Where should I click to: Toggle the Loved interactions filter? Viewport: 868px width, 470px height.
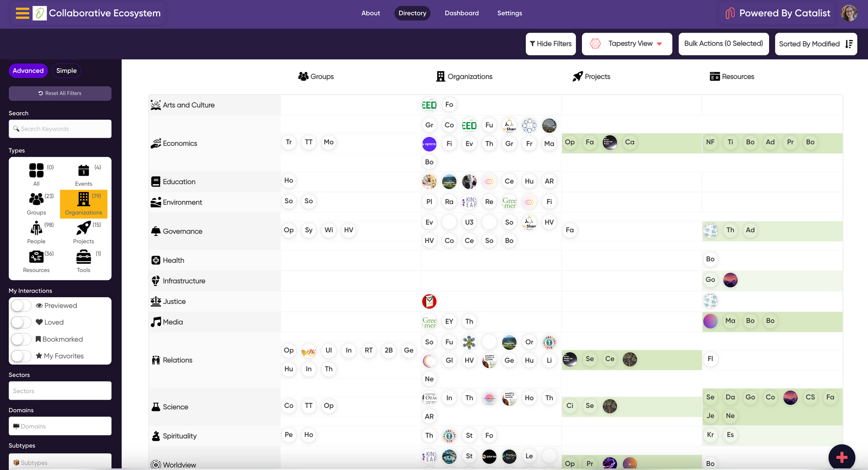(21, 322)
